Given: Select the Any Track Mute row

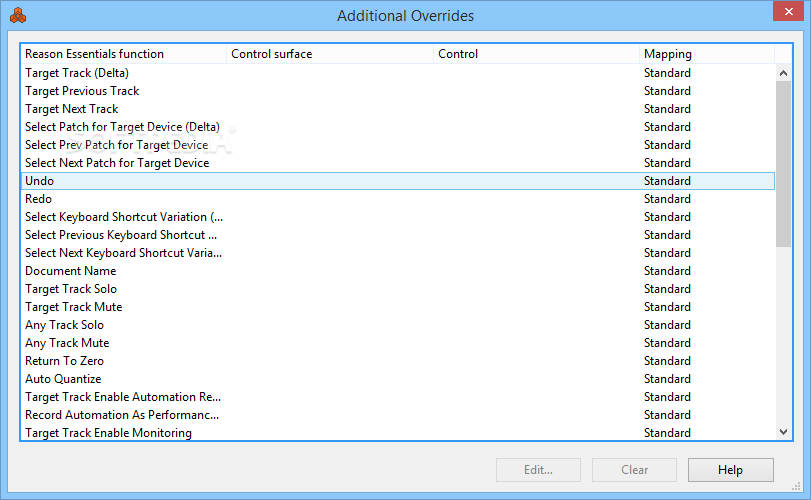Looking at the screenshot, I should pos(398,343).
